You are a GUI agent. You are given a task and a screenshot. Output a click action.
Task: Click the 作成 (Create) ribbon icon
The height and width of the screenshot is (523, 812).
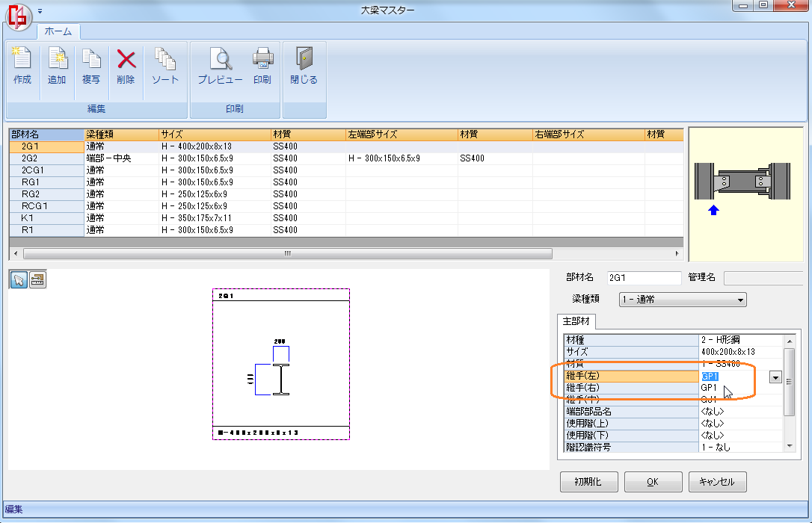(22, 66)
